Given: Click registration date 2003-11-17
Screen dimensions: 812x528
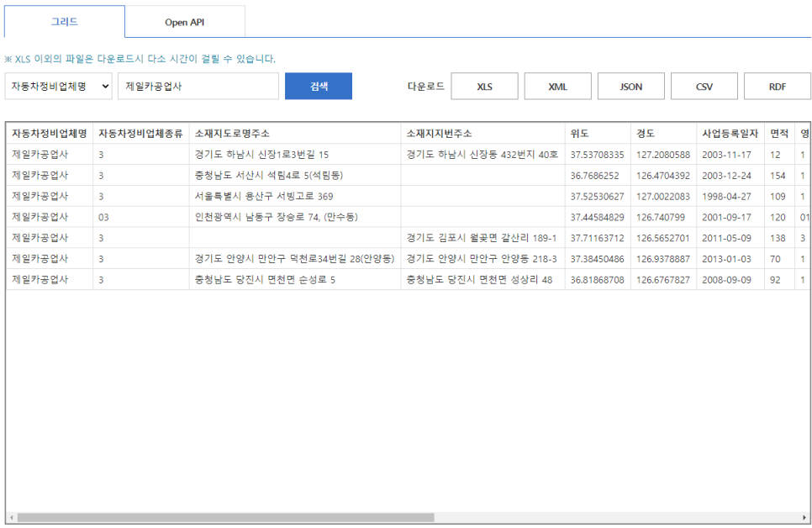Looking at the screenshot, I should pyautogui.click(x=726, y=155).
